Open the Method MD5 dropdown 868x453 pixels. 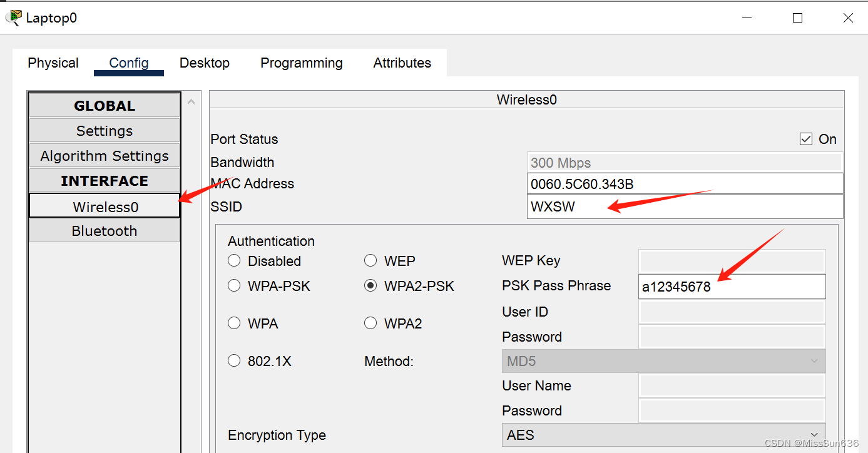click(663, 361)
